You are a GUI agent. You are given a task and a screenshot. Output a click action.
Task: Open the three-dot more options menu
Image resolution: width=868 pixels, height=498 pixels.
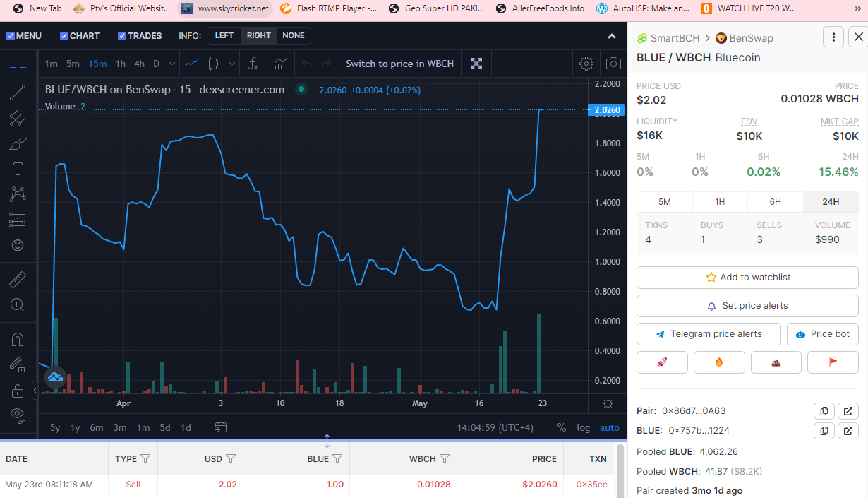[x=834, y=37]
